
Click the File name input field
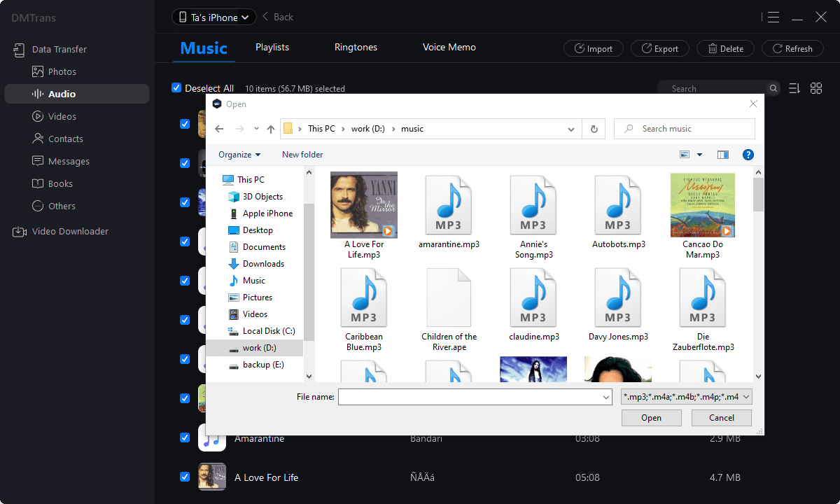(475, 397)
